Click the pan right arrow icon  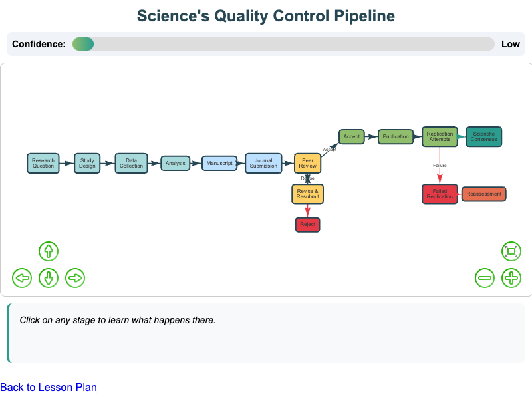[x=75, y=278]
